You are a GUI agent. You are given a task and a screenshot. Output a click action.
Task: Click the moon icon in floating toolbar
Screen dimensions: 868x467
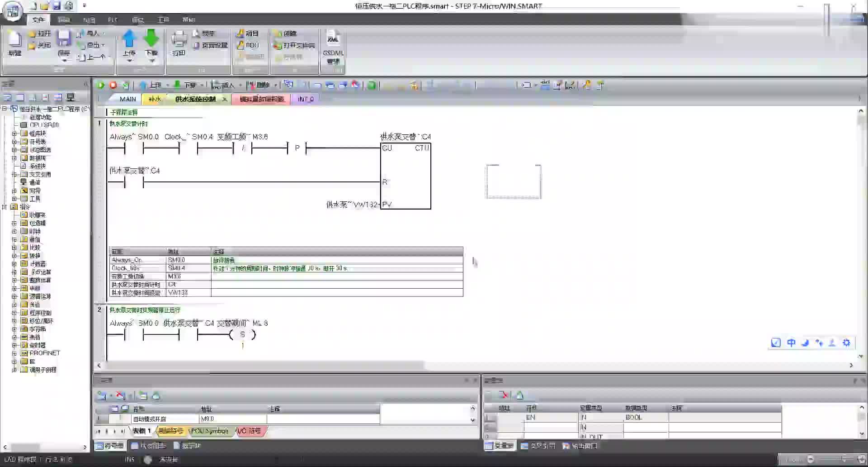(805, 343)
